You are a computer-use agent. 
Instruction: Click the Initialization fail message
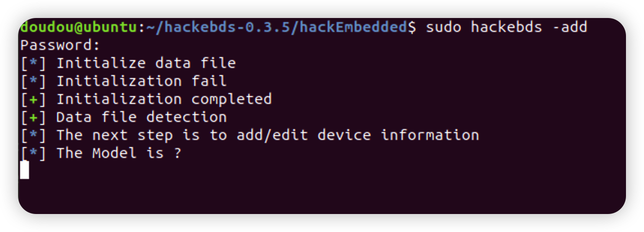click(141, 81)
